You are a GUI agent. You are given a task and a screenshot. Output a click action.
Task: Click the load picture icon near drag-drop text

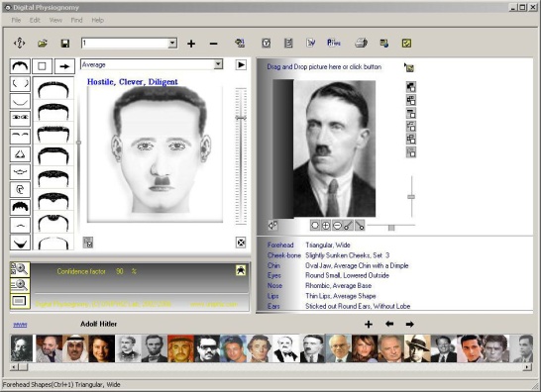tap(409, 67)
